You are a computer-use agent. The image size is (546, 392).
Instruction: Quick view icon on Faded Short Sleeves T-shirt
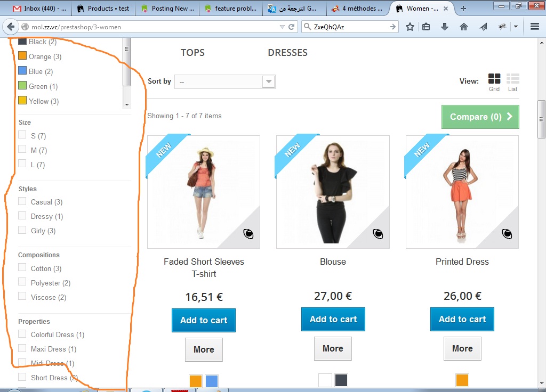(x=248, y=234)
